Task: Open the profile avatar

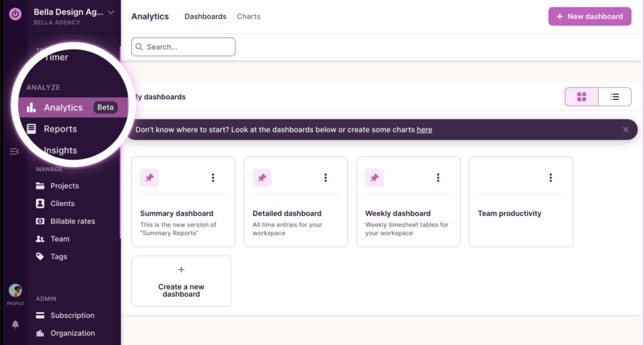Action: 15,290
